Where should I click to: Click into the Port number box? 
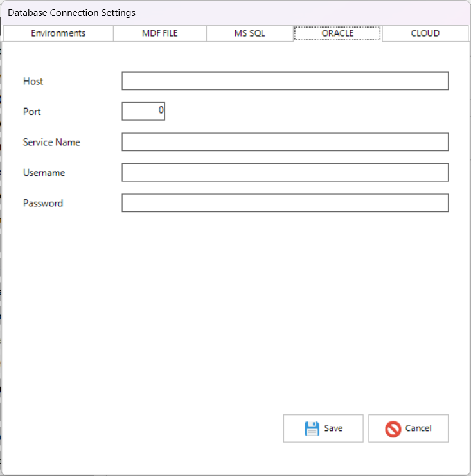point(143,111)
